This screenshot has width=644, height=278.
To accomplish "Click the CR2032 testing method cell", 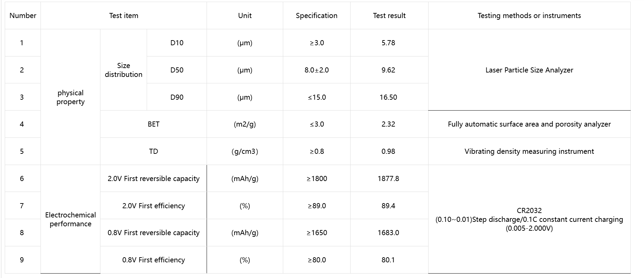I will tap(529, 219).
